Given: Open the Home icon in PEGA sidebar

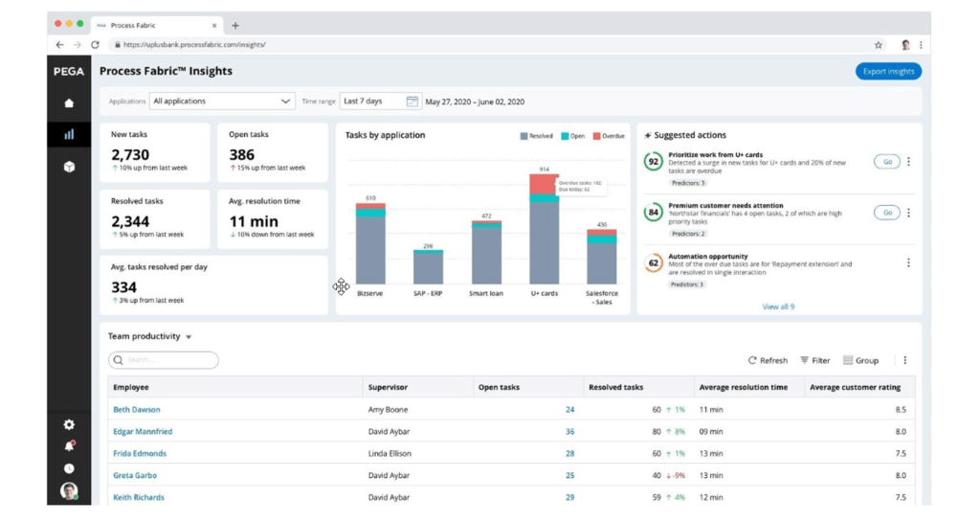Looking at the screenshot, I should coord(69,103).
